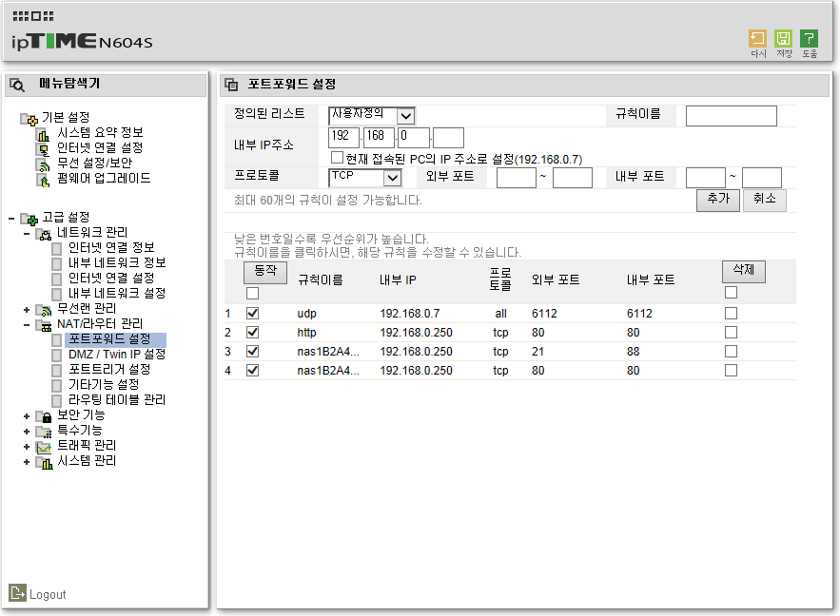Click the 보안 기능 lock icon
This screenshot has height=616, width=840.
tap(44, 416)
